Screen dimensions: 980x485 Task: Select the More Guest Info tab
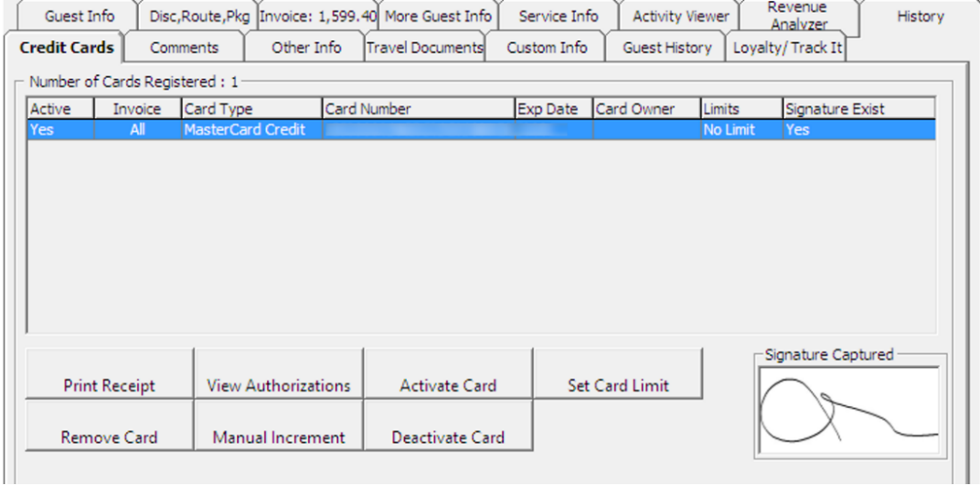click(x=438, y=16)
